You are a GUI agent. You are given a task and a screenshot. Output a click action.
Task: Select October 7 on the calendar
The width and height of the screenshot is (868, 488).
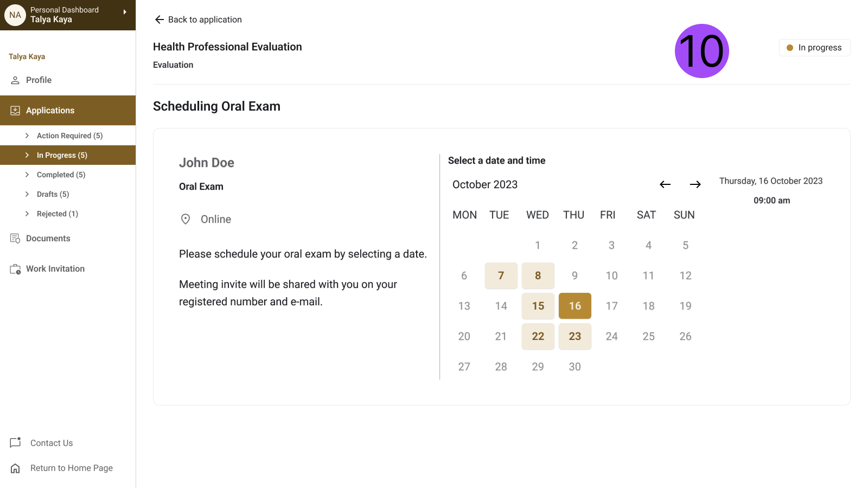click(501, 275)
